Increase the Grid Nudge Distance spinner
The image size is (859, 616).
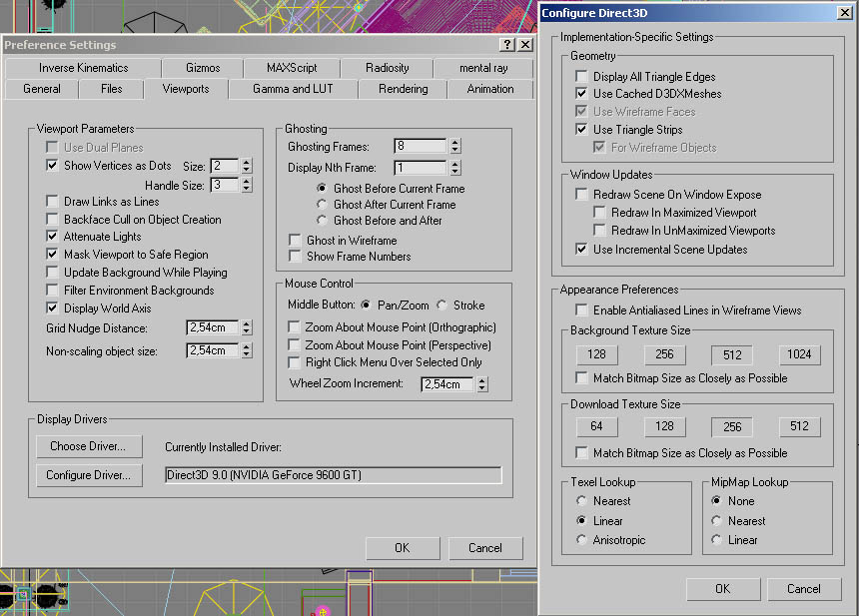[x=247, y=324]
